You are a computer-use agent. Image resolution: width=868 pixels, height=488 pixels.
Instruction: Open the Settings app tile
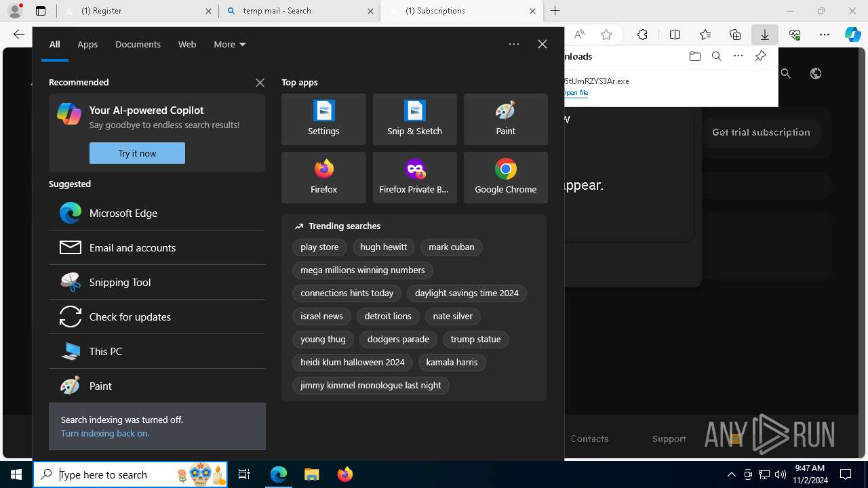pos(323,119)
